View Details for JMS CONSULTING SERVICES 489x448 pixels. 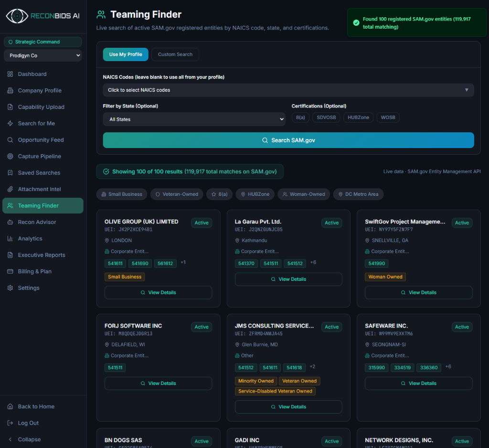coord(288,407)
